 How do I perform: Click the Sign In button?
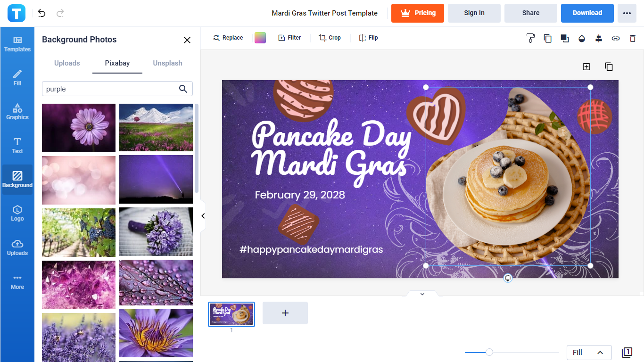pyautogui.click(x=474, y=13)
